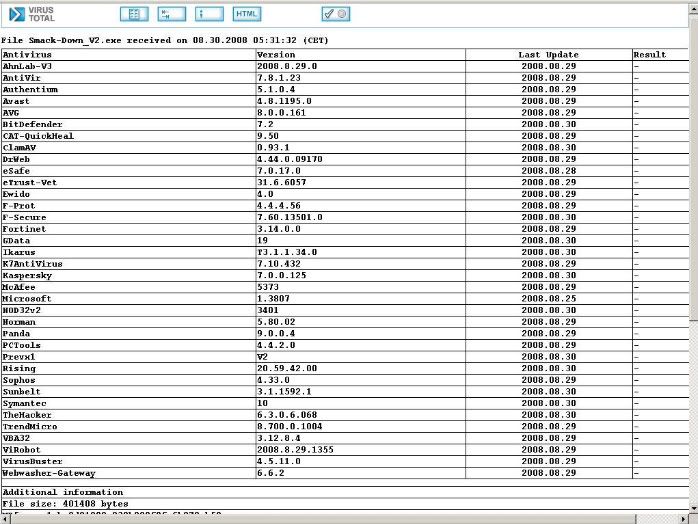
Task: Select the 'Ewido' antivirus name
Action: pos(16,194)
